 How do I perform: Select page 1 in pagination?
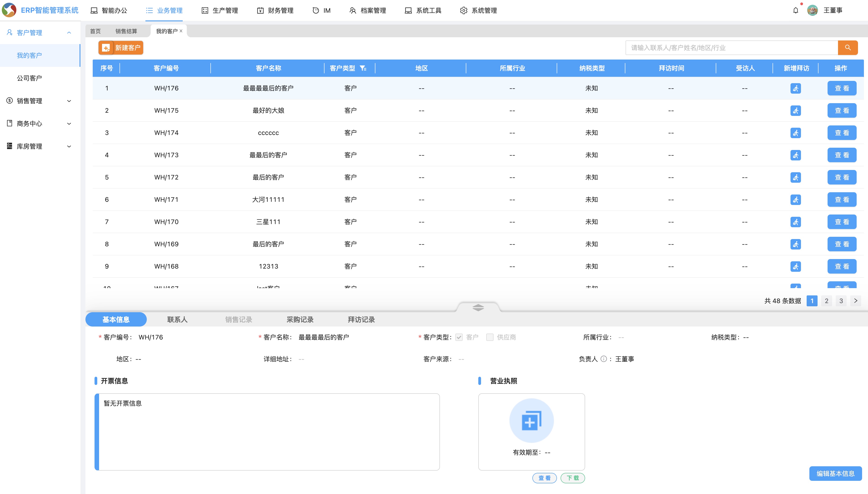(812, 301)
